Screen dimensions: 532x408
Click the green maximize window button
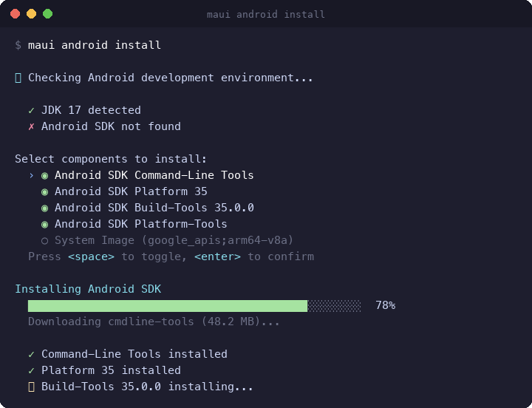coord(48,14)
